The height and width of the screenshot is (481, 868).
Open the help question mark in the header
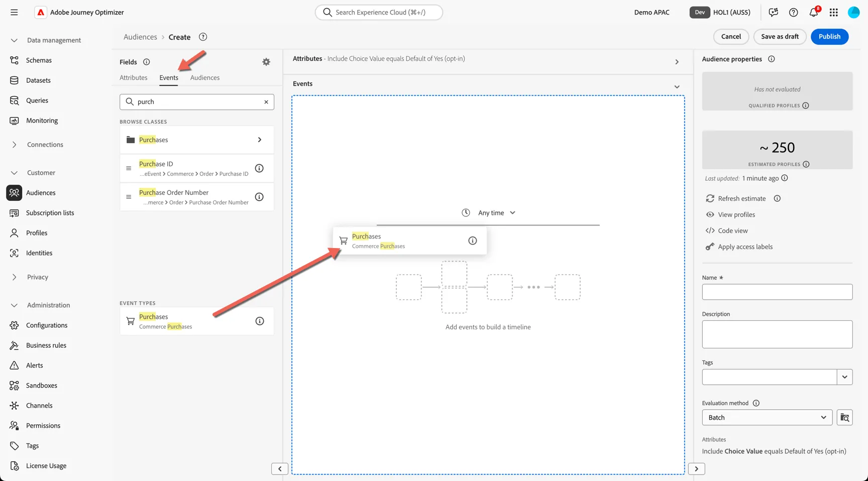pyautogui.click(x=794, y=12)
